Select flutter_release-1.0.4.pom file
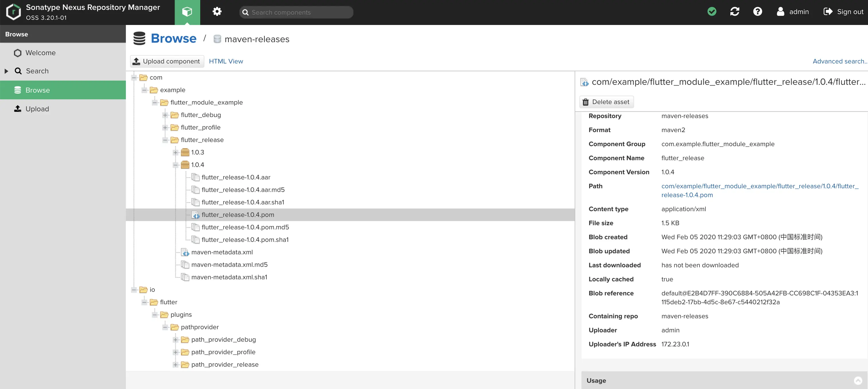Viewport: 868px width, 389px height. (x=238, y=215)
